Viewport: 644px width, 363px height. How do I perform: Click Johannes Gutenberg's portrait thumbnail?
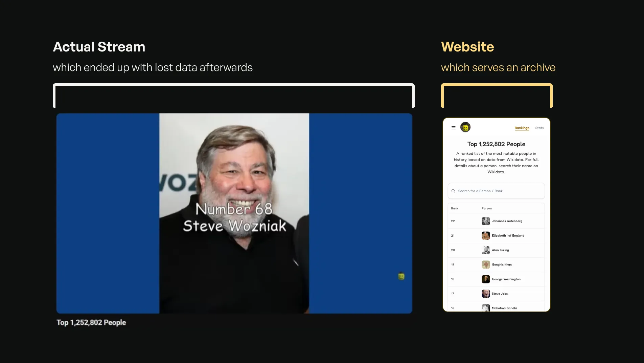click(486, 221)
